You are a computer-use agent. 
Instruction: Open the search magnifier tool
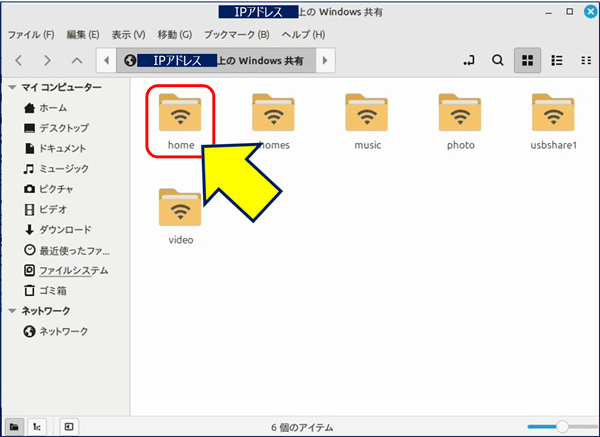click(497, 60)
